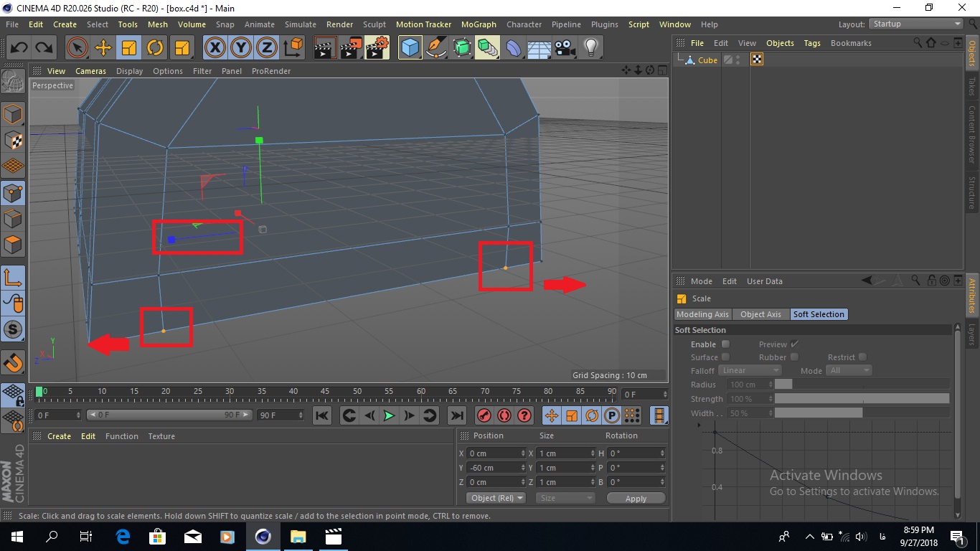Switch to Soft Selection tab
The image size is (980, 551).
pyautogui.click(x=819, y=314)
